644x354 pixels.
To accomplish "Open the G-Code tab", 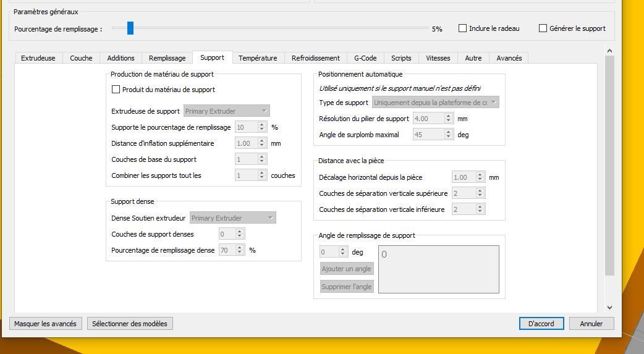I will click(365, 58).
